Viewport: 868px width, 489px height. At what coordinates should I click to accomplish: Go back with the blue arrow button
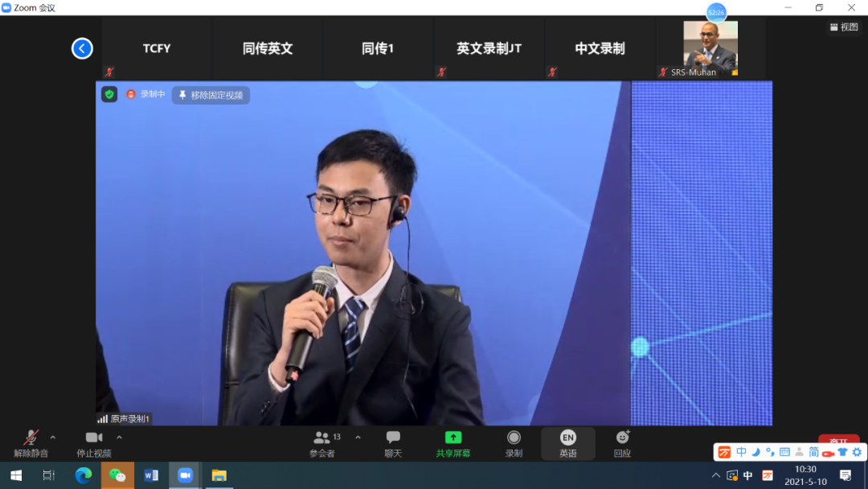[82, 48]
